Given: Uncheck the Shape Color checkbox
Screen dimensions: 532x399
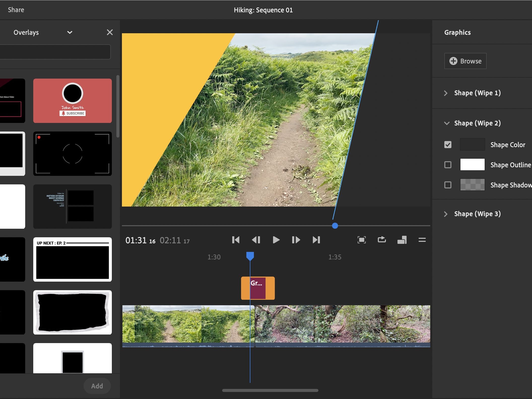Looking at the screenshot, I should click(448, 145).
